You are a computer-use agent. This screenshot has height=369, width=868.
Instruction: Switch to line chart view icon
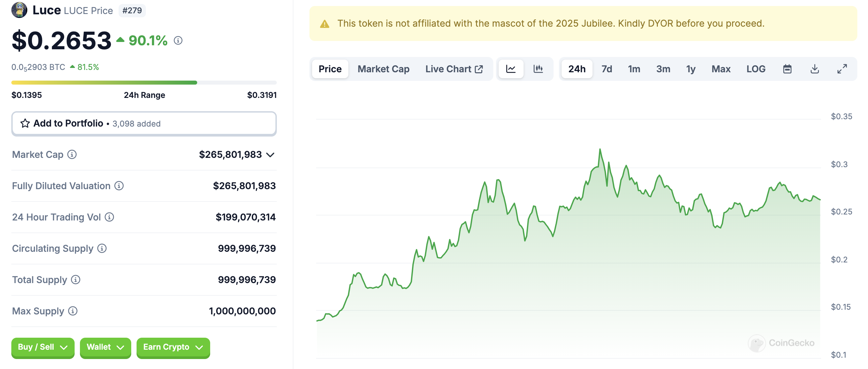[511, 69]
